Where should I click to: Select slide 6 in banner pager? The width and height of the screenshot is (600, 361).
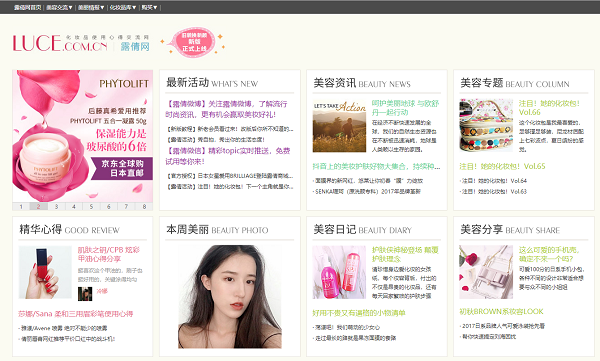109,206
